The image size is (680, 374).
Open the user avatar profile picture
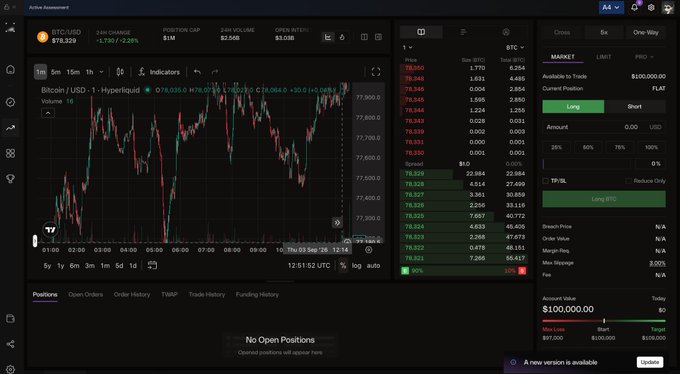(667, 7)
